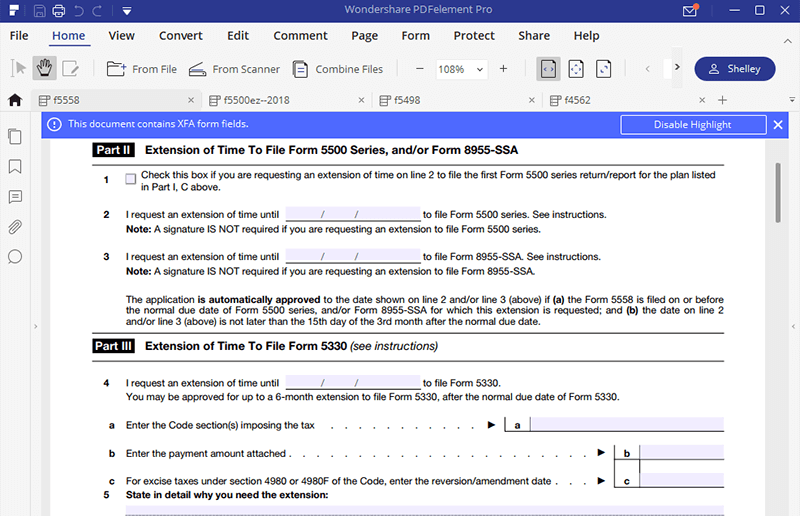The width and height of the screenshot is (800, 516).
Task: Collapse the ribbon with the chevron
Action: tap(787, 41)
